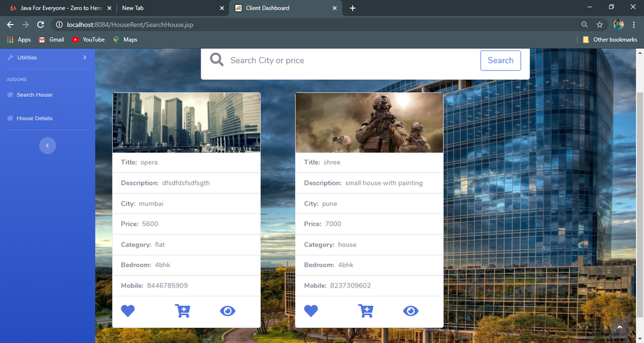Go back with the browser back arrow

click(10, 24)
